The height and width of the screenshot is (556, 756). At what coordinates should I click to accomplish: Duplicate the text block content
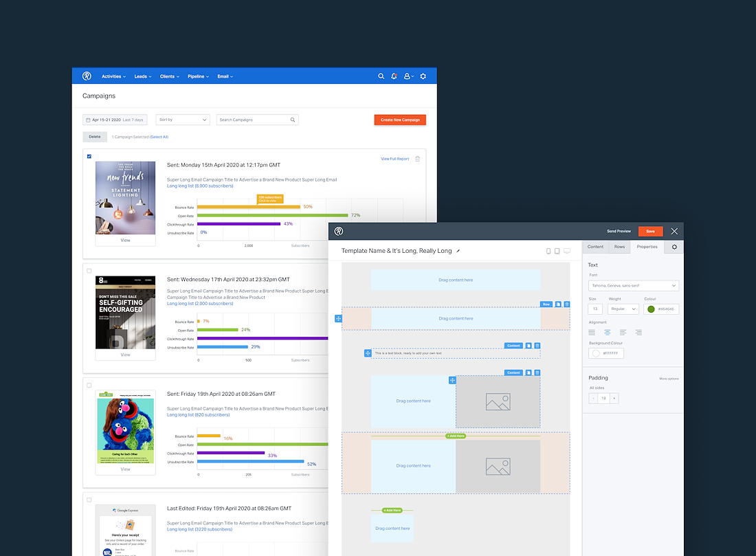tap(529, 346)
